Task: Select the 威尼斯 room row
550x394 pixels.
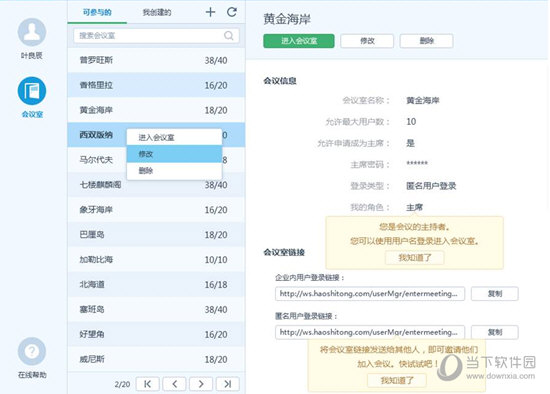Action: click(156, 359)
